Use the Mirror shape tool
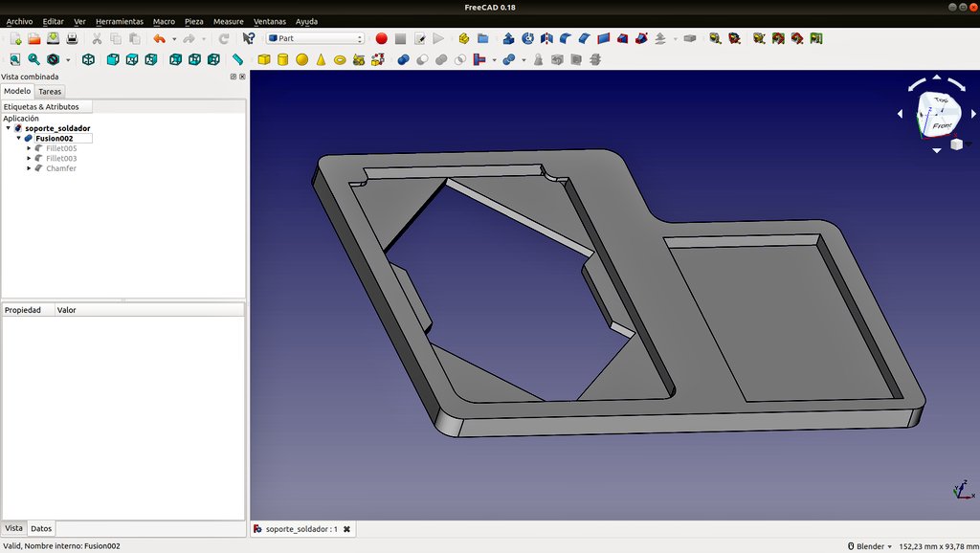 (x=546, y=38)
